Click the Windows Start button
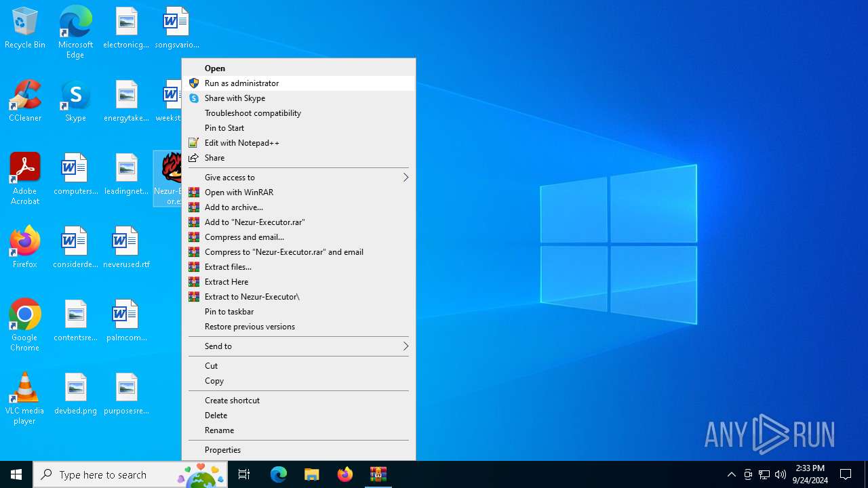This screenshot has width=868, height=488. 16,474
